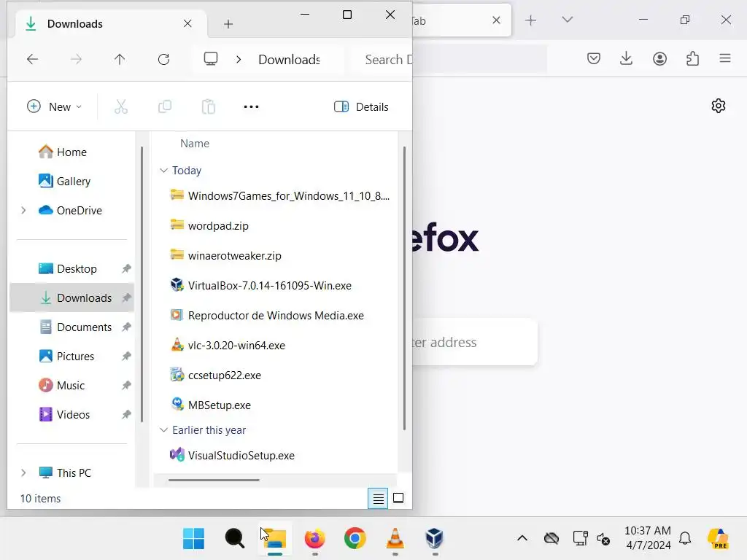Open the See more ellipsis menu
This screenshot has height=560, width=747.
tap(251, 106)
